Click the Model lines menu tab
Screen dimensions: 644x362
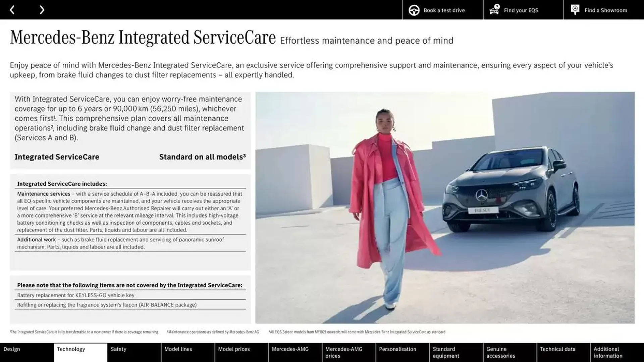tap(178, 349)
